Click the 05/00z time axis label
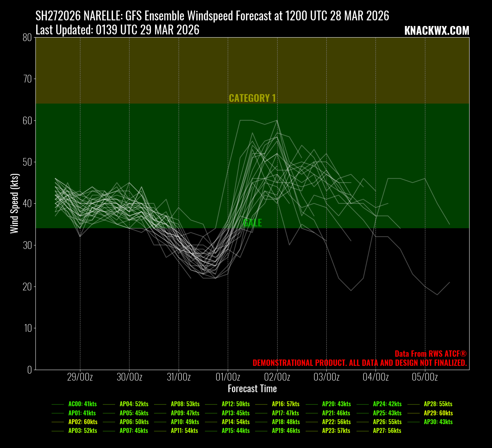492x448 pixels. point(425,377)
